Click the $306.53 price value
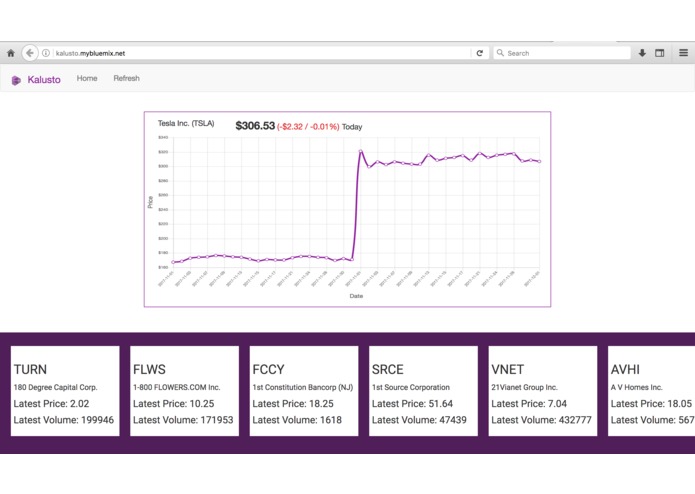695x494 pixels. tap(255, 126)
